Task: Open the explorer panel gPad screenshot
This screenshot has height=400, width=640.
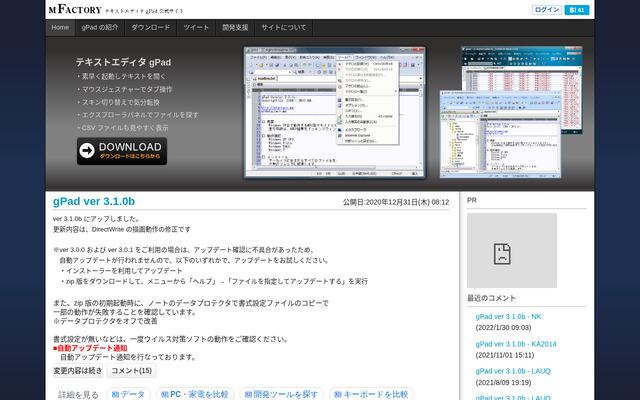Action: click(500, 135)
